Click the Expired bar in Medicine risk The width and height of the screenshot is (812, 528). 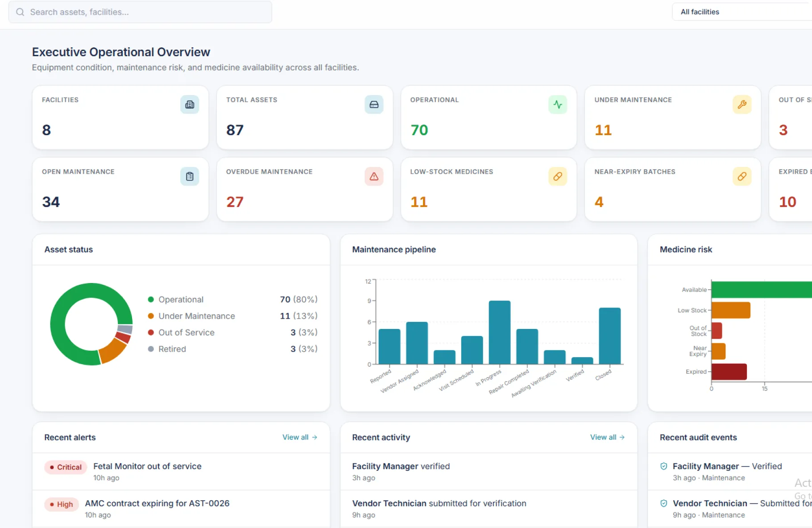[x=729, y=372]
